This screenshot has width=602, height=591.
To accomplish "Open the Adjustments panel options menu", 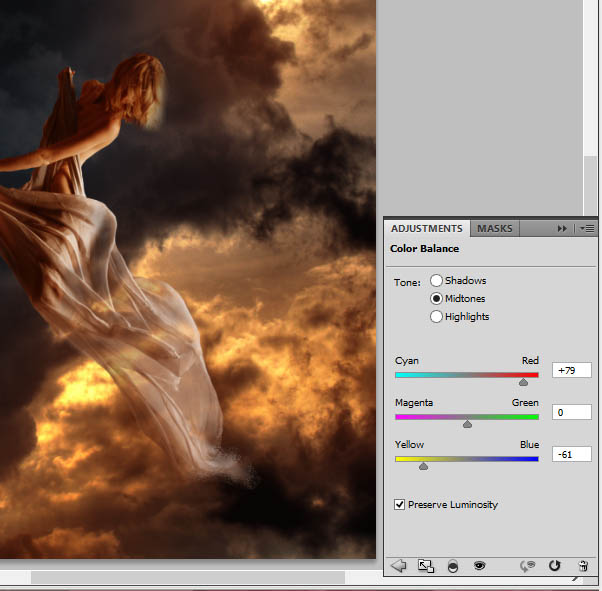I will point(588,229).
